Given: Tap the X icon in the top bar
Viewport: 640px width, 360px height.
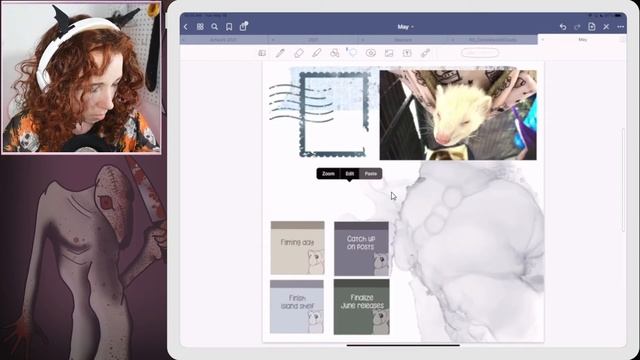Looking at the screenshot, I should coord(606,27).
